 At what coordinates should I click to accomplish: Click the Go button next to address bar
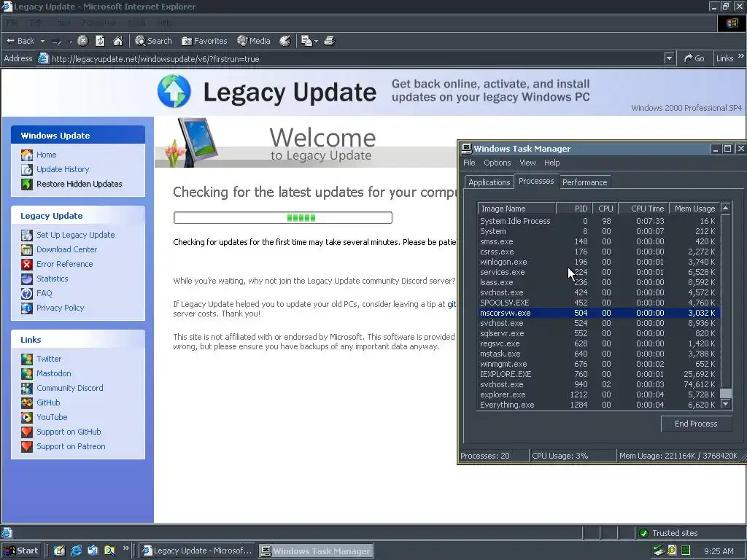pos(694,58)
